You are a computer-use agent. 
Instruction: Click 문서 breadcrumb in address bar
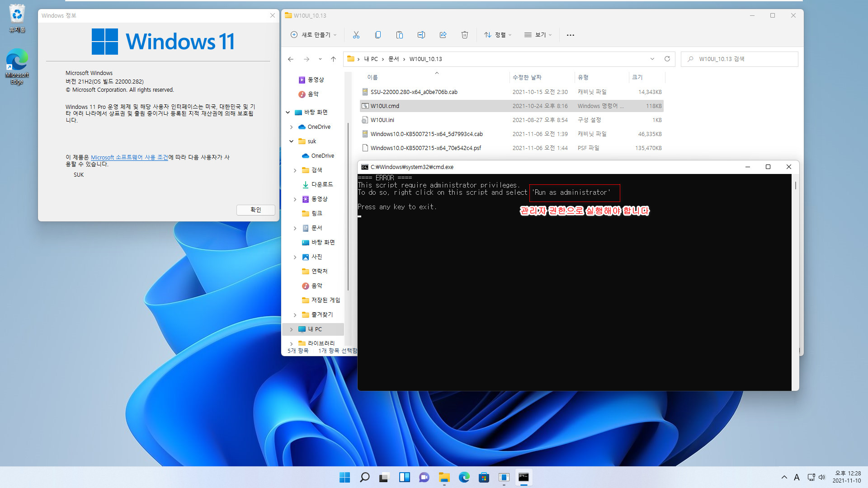[393, 59]
